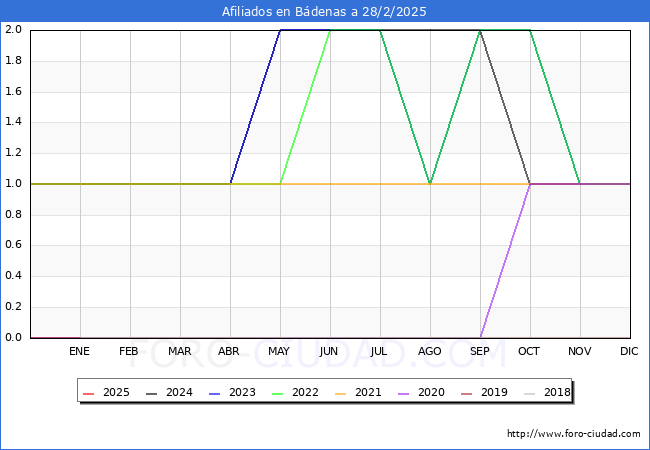Click the 0.2 y-axis value

[13, 307]
